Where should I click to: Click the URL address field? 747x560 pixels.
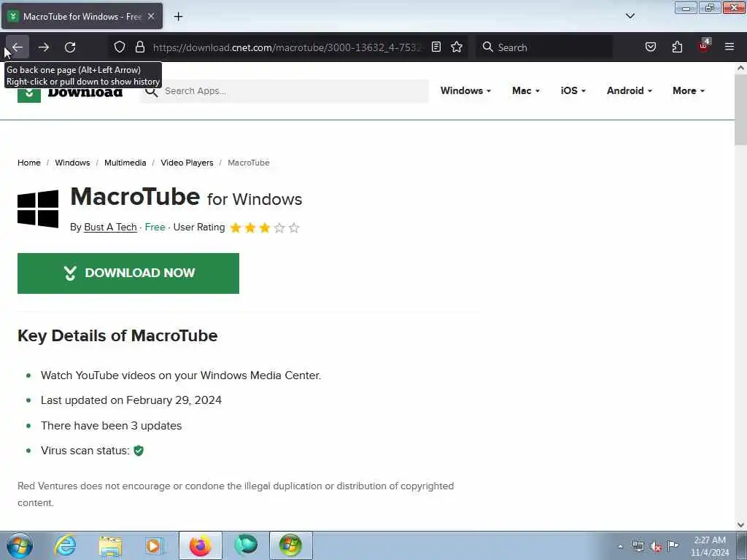(287, 47)
